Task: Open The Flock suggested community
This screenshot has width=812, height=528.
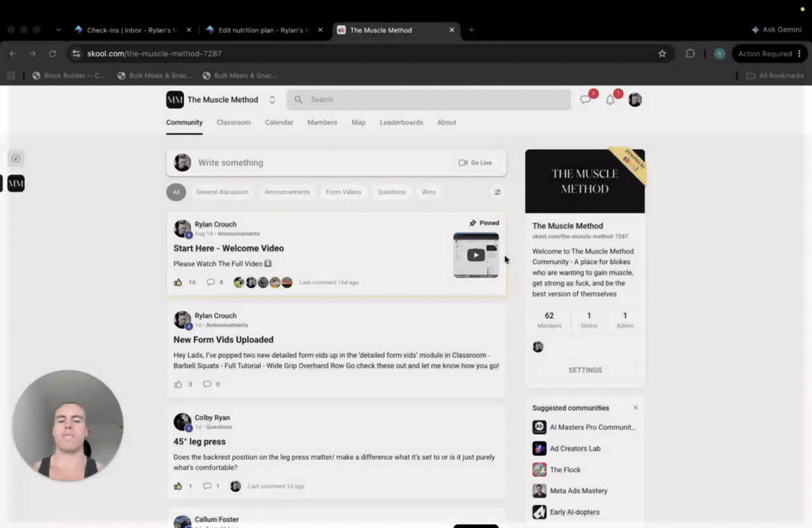Action: click(557, 470)
